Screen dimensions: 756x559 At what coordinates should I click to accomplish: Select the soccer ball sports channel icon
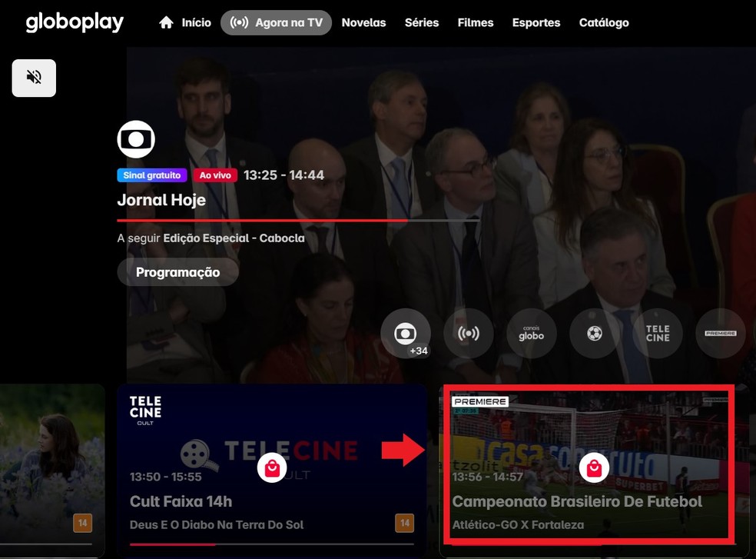pyautogui.click(x=594, y=333)
